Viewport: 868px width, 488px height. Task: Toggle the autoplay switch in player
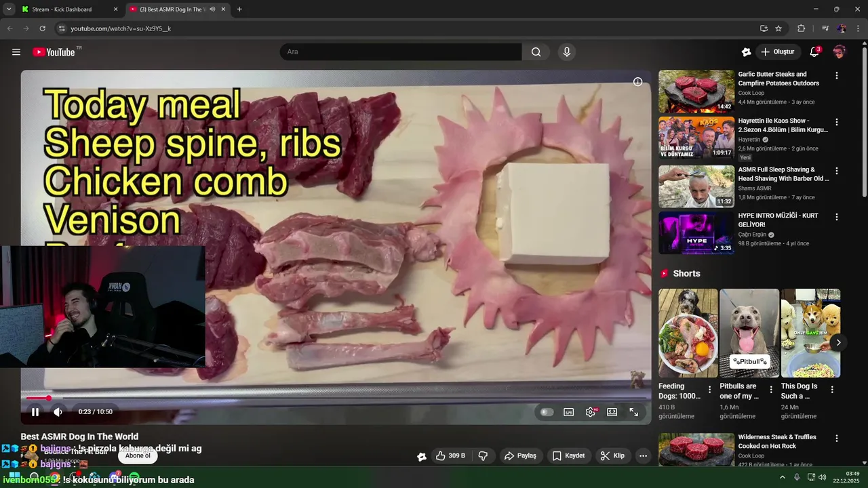(547, 412)
